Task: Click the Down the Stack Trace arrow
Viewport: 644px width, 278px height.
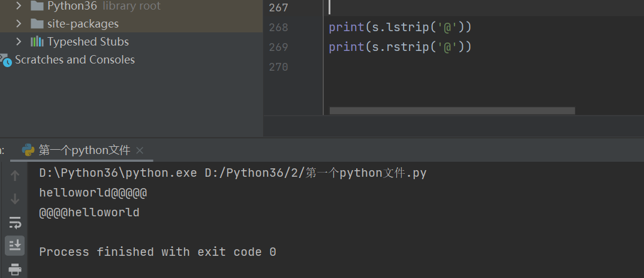Action: tap(15, 199)
